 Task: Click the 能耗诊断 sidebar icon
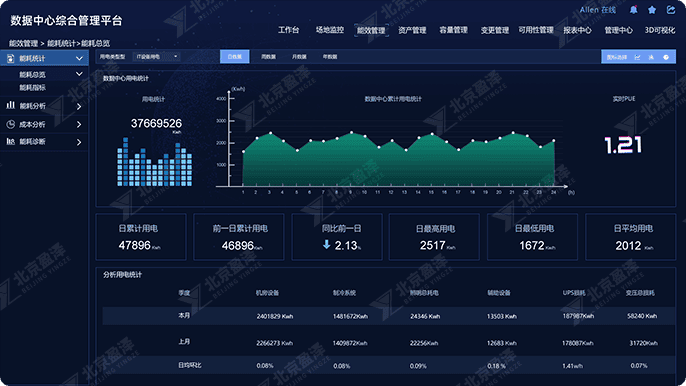pyautogui.click(x=10, y=141)
